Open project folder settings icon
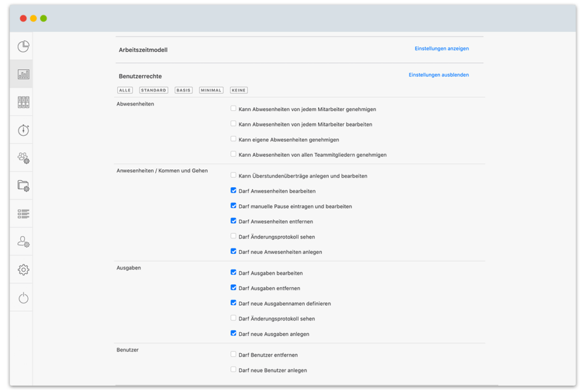This screenshot has width=588, height=392. click(23, 185)
